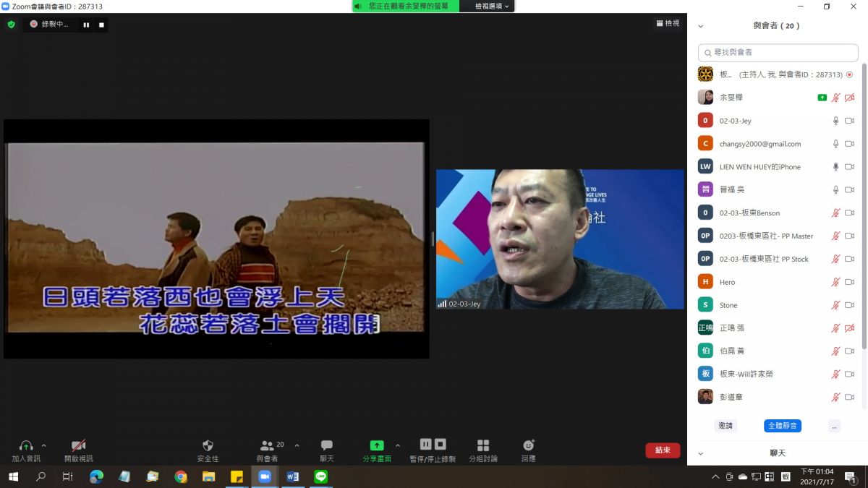
Task: Click Hero's camera icon
Action: pos(849,282)
